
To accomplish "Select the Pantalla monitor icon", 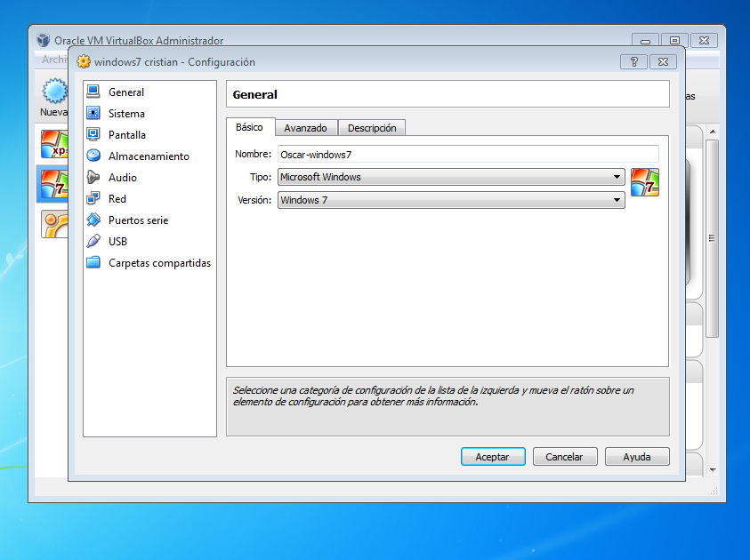I will pyautogui.click(x=93, y=134).
